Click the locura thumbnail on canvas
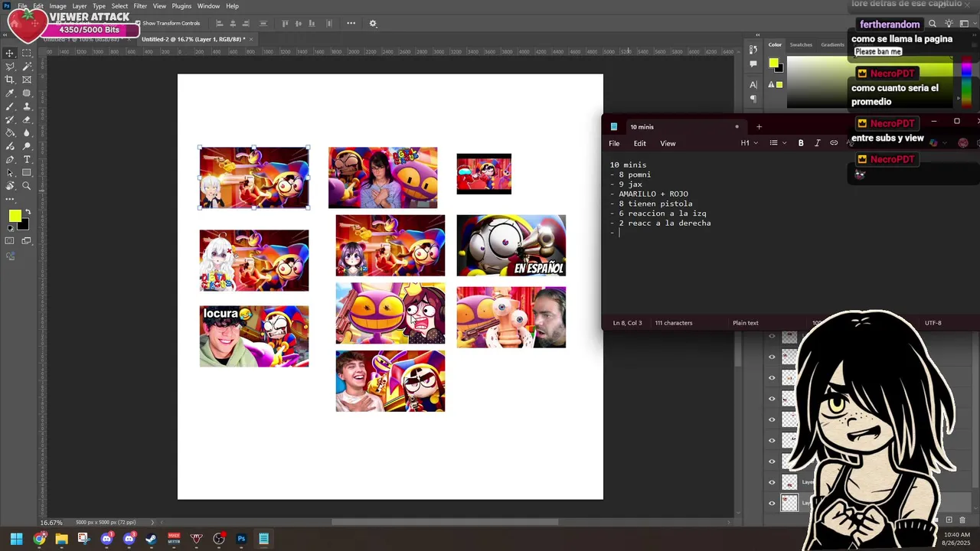This screenshot has width=980, height=551. (x=254, y=337)
